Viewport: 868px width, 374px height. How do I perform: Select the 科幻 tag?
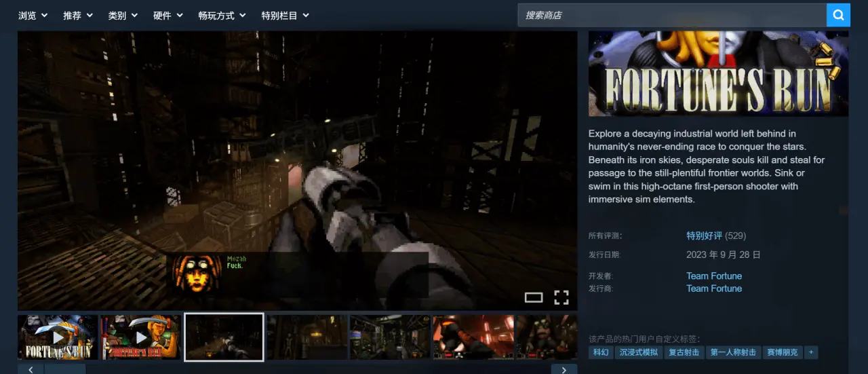click(600, 352)
